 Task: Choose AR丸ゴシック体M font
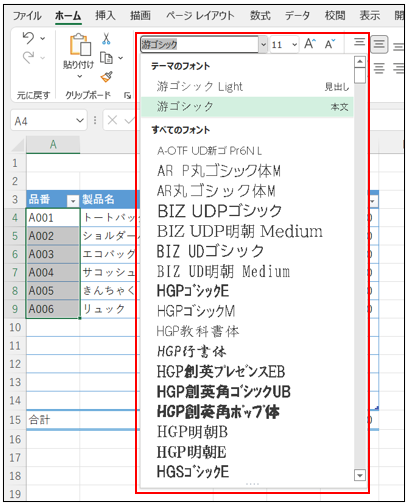[247, 191]
